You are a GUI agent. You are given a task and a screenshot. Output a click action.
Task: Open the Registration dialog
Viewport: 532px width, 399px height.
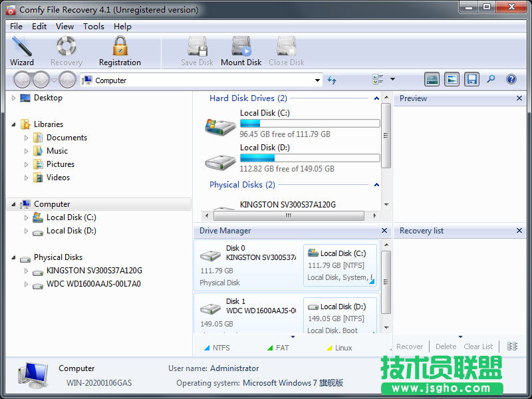119,51
